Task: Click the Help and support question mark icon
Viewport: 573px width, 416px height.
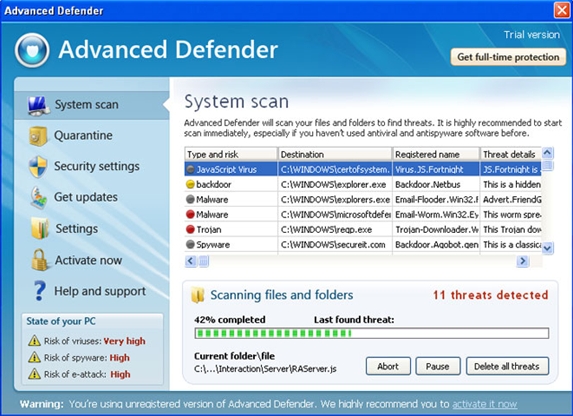Action: [39, 291]
